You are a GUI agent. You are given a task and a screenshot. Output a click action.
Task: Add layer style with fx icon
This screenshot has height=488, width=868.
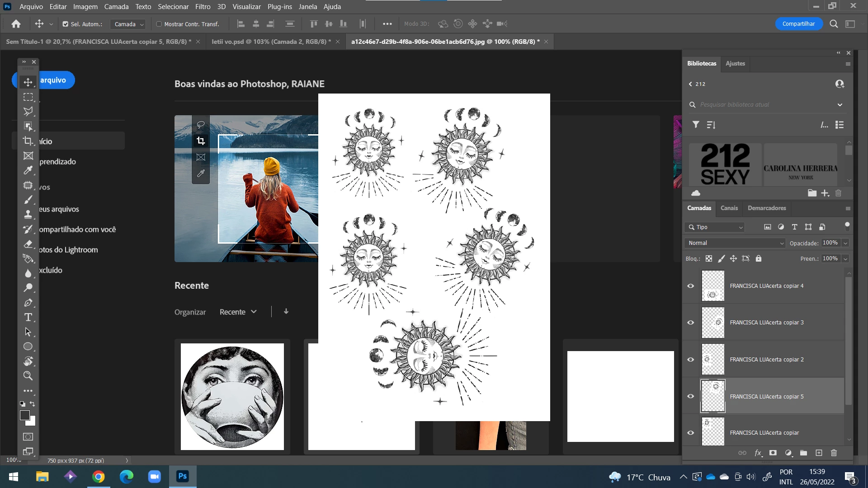(758, 453)
